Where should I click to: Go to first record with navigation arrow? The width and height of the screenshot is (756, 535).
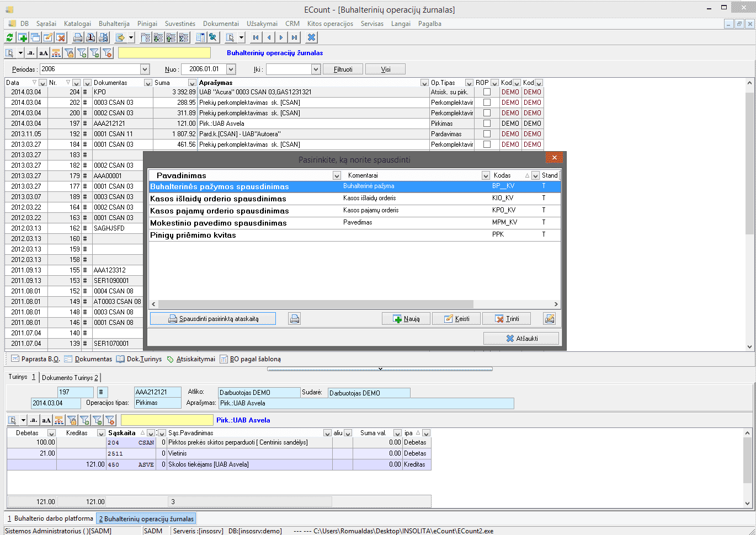coord(255,38)
